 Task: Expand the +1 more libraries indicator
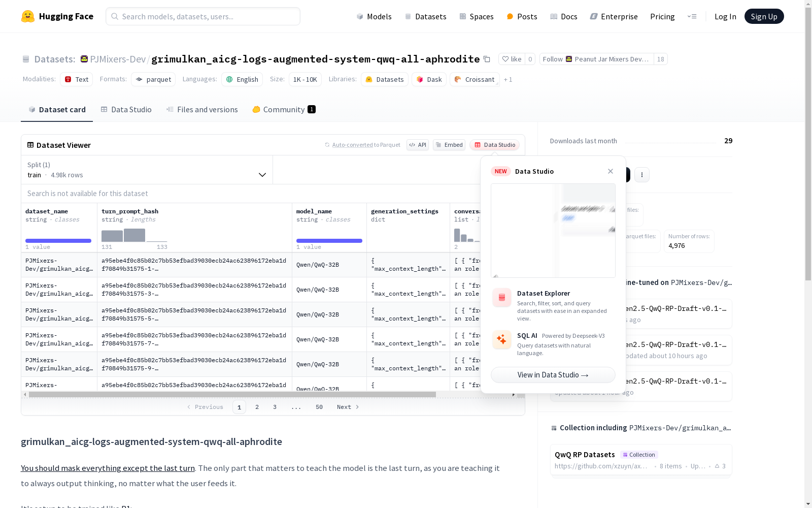[x=508, y=79]
